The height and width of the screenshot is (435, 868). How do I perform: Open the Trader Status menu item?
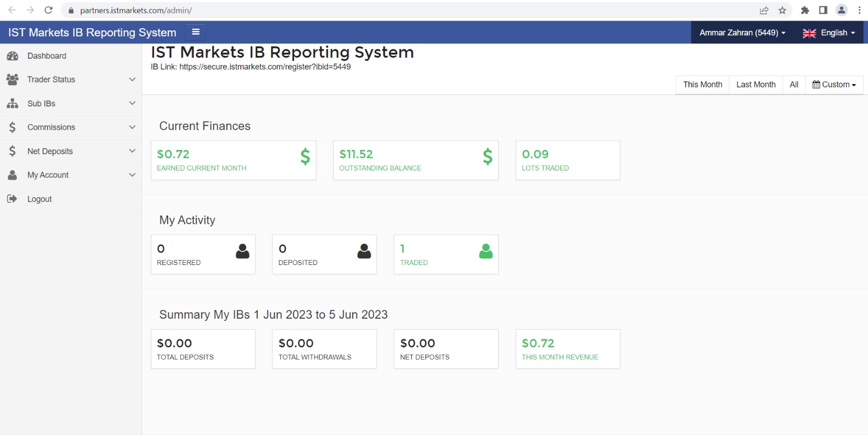click(x=71, y=79)
